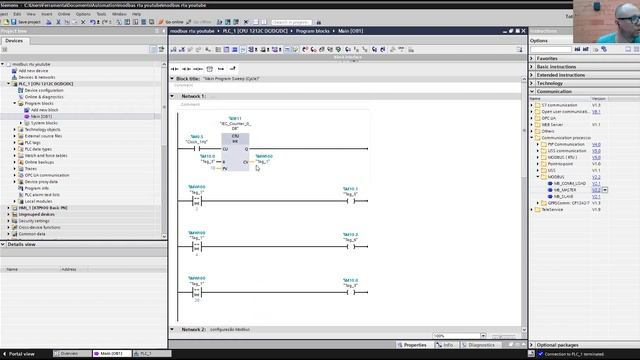Image resolution: width=640 pixels, height=360 pixels.
Task: Collapse Network 1 in the editor
Action: coord(172,96)
